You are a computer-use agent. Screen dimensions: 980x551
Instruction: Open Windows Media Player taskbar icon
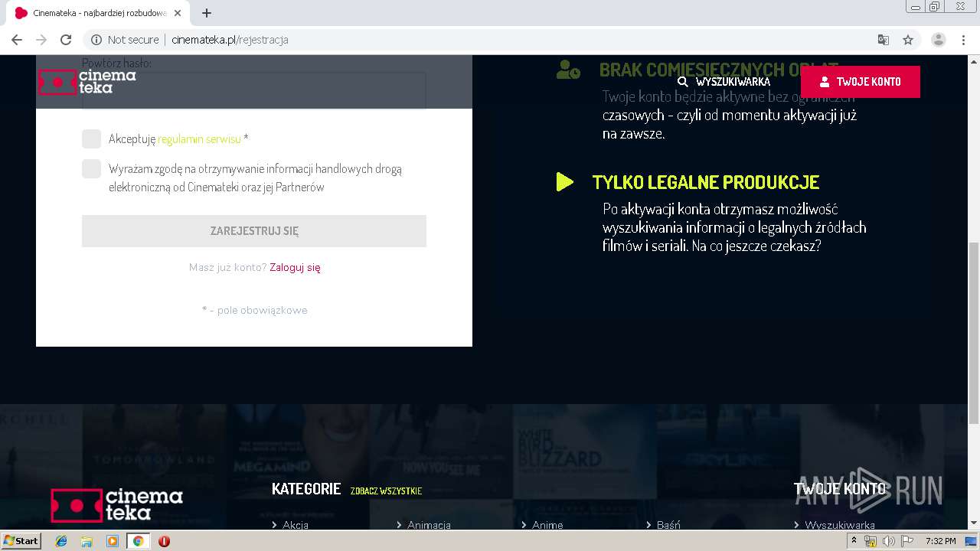(113, 541)
